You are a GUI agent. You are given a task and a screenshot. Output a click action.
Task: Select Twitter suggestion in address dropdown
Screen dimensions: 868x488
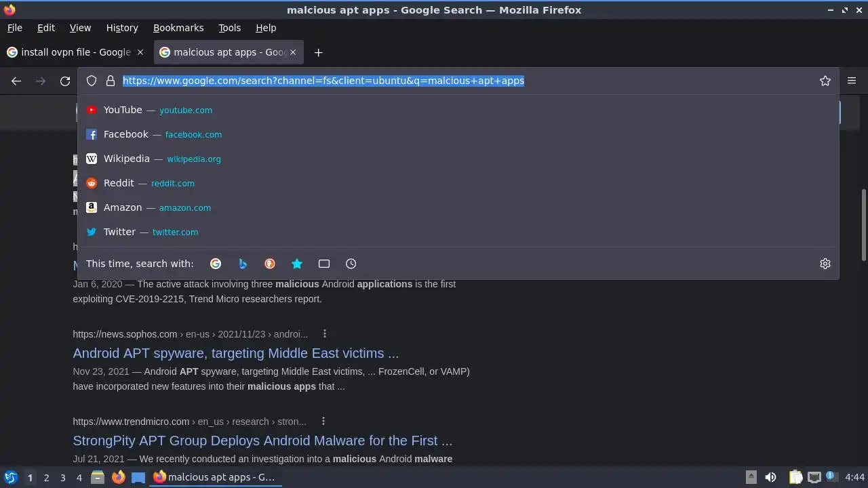(458, 232)
